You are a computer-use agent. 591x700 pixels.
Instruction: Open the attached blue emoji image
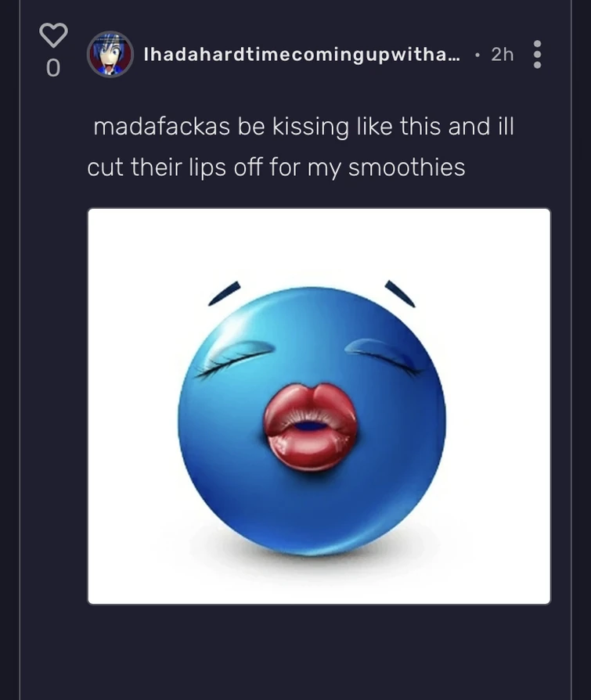319,406
